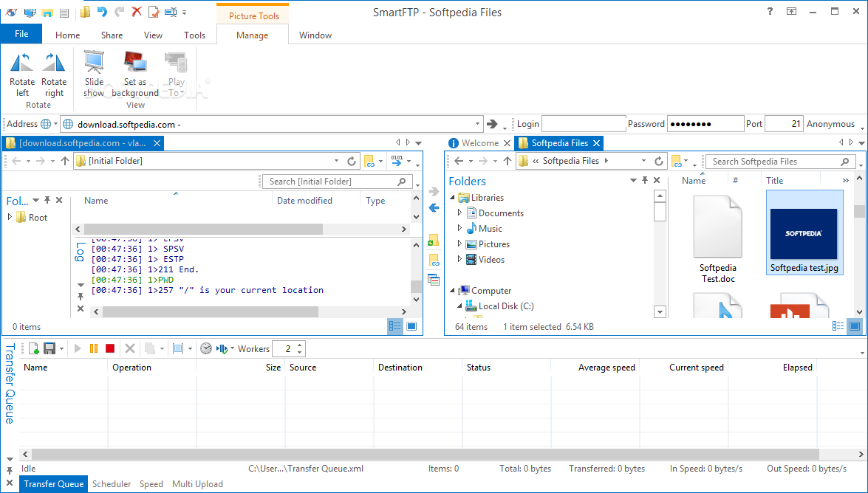
Task: Pin the Log panel
Action: [81, 297]
